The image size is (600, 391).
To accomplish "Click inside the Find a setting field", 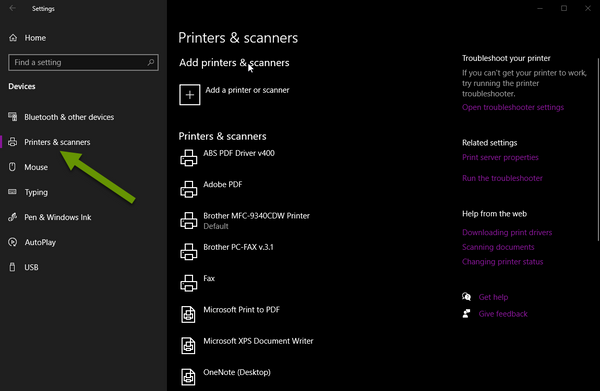I will (83, 62).
